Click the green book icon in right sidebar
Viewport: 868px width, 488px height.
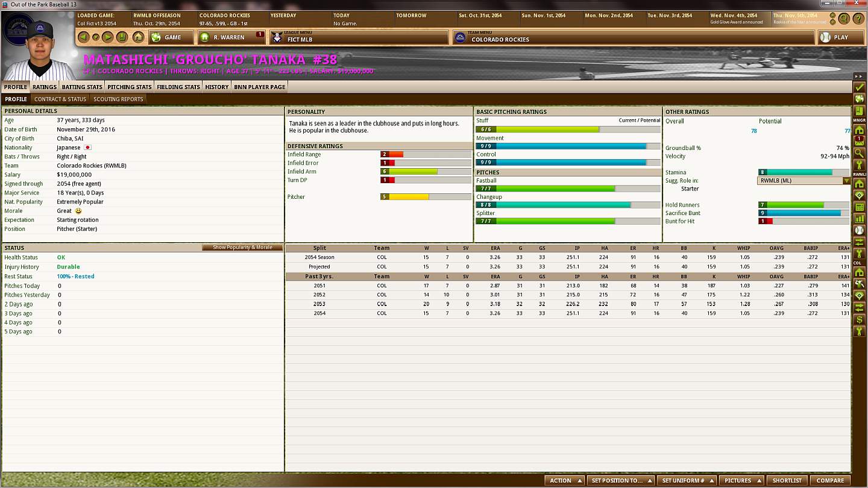tap(860, 111)
